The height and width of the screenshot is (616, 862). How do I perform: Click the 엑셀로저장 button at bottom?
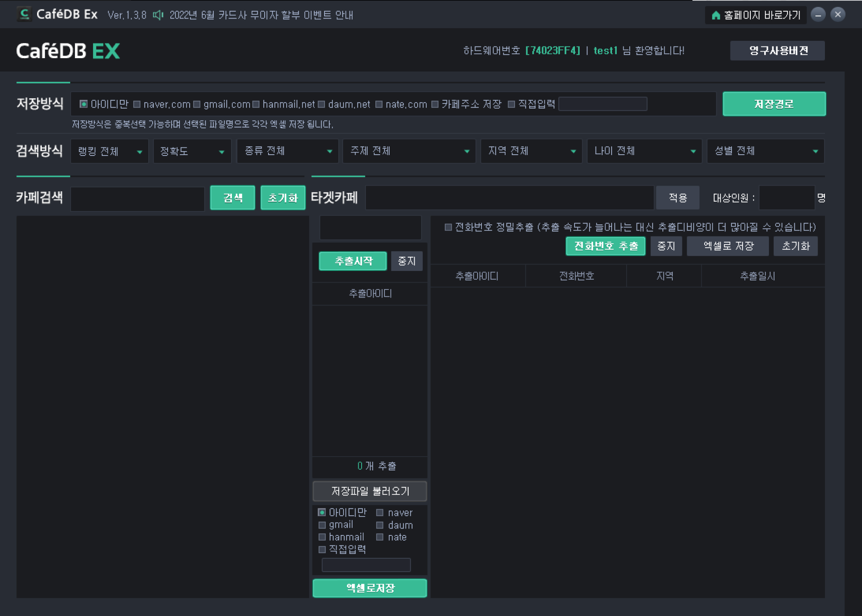[370, 588]
